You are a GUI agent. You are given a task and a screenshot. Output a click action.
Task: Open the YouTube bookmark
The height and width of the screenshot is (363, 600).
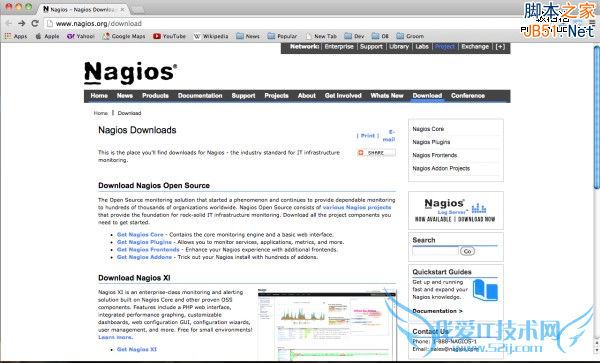tap(170, 36)
